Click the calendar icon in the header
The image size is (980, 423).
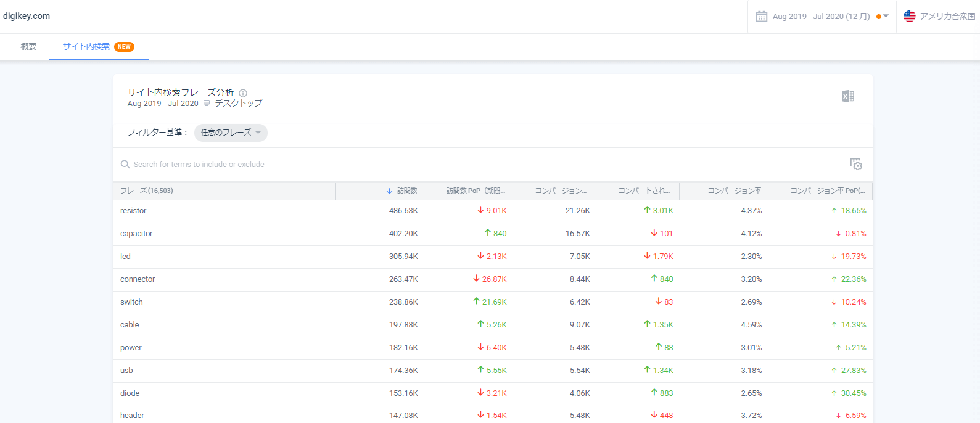762,17
